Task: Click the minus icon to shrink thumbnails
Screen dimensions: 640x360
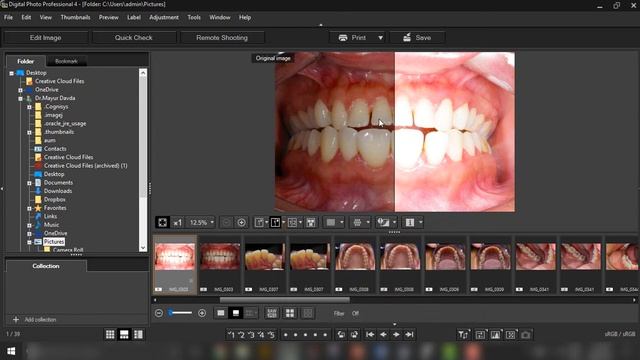Action: pyautogui.click(x=159, y=313)
